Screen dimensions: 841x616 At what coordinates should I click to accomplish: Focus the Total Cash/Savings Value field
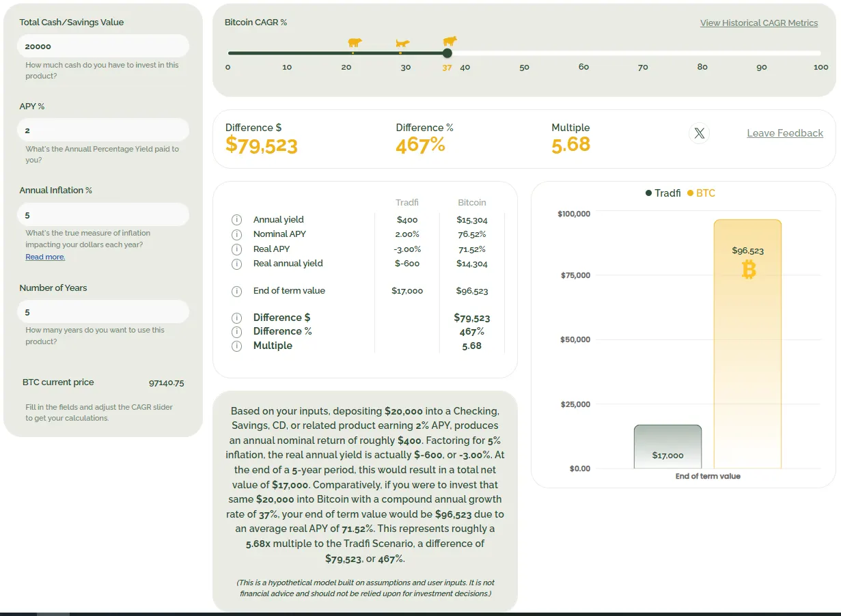(103, 46)
